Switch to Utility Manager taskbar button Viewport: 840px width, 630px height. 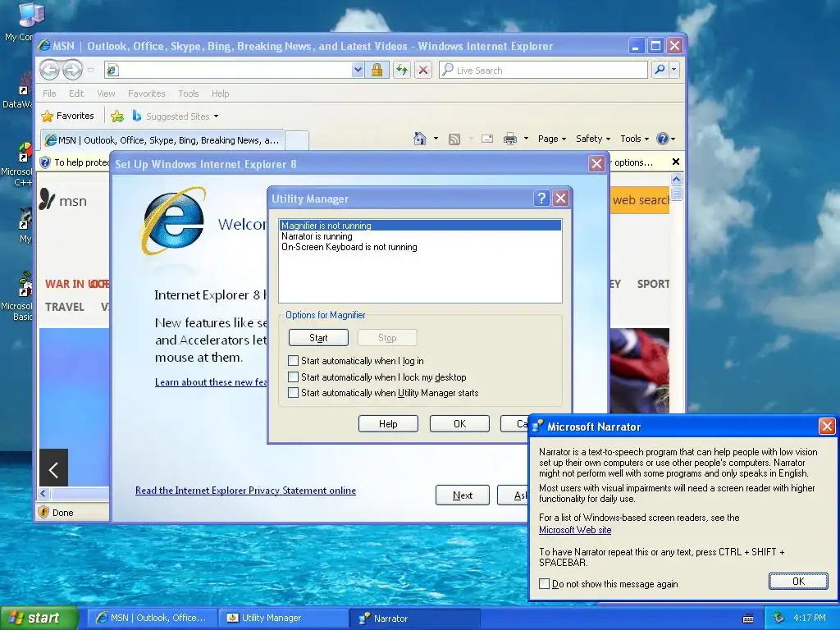[x=282, y=618]
